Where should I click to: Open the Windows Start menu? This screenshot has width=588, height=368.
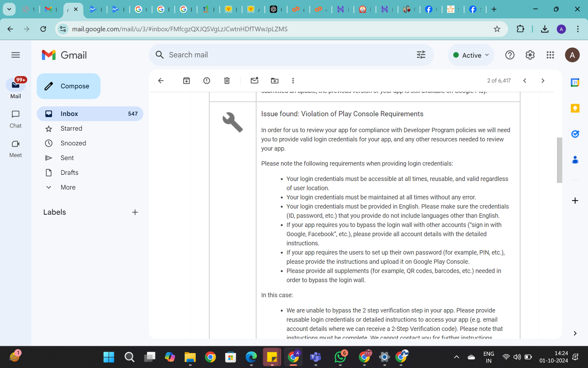coord(109,357)
